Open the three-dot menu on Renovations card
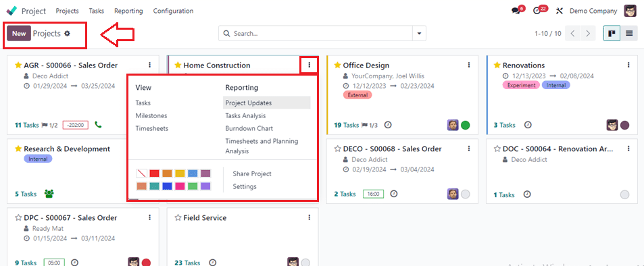 [x=628, y=65]
